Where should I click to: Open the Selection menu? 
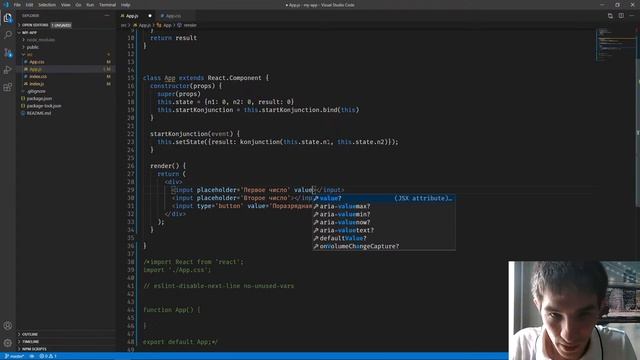47,5
